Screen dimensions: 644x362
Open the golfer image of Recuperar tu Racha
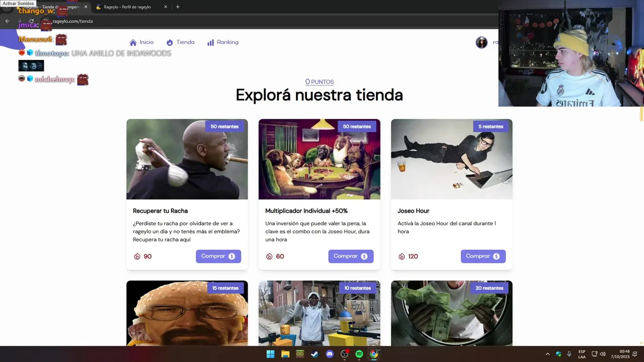click(187, 159)
